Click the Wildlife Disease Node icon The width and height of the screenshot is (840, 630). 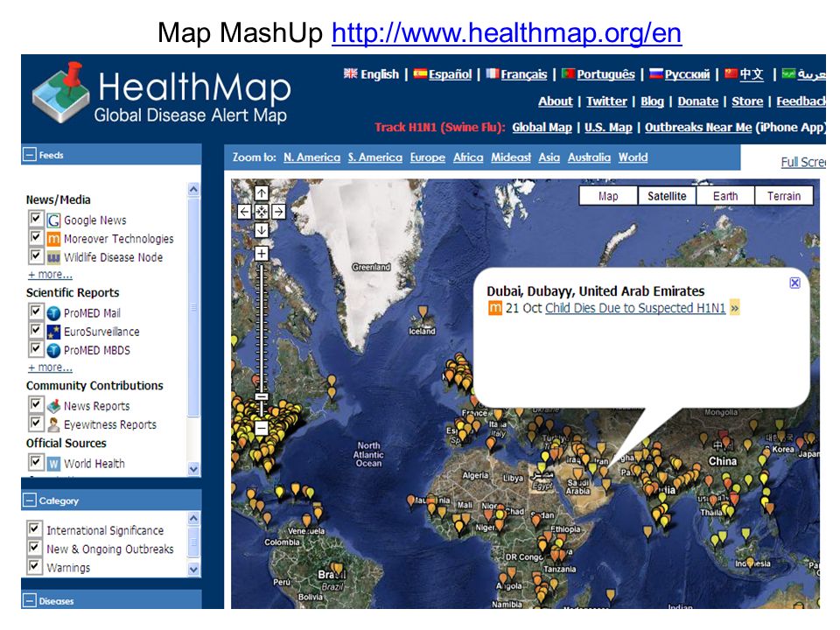tap(53, 257)
